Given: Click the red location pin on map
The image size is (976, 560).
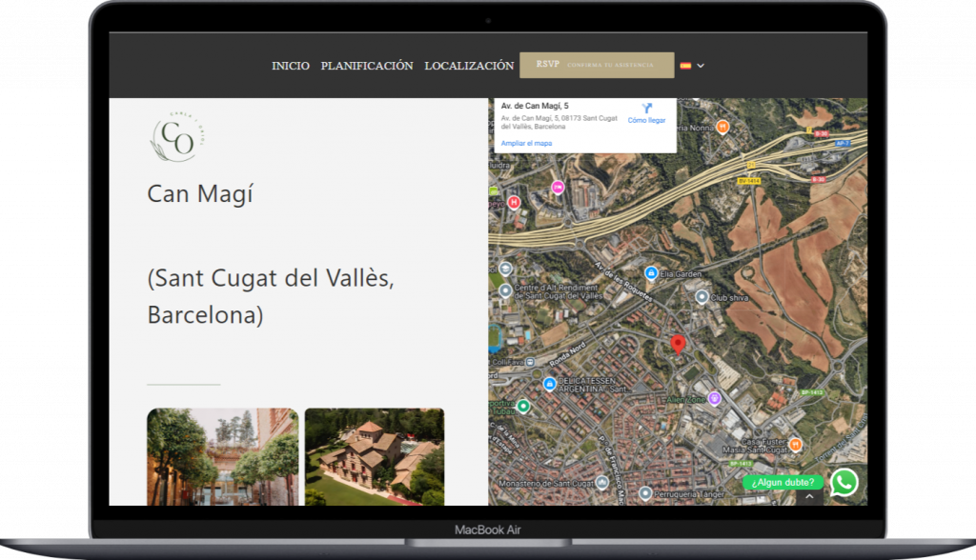Looking at the screenshot, I should tap(678, 344).
